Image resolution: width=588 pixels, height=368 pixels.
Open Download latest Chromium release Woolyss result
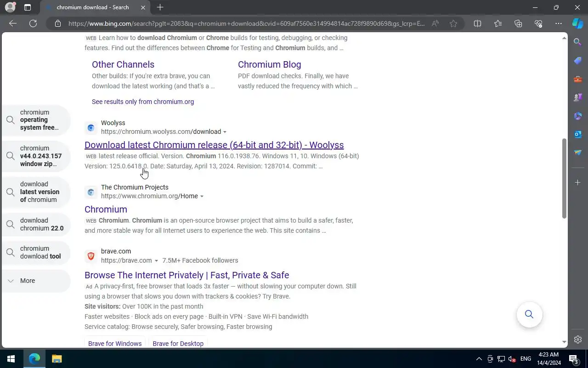coord(214,145)
